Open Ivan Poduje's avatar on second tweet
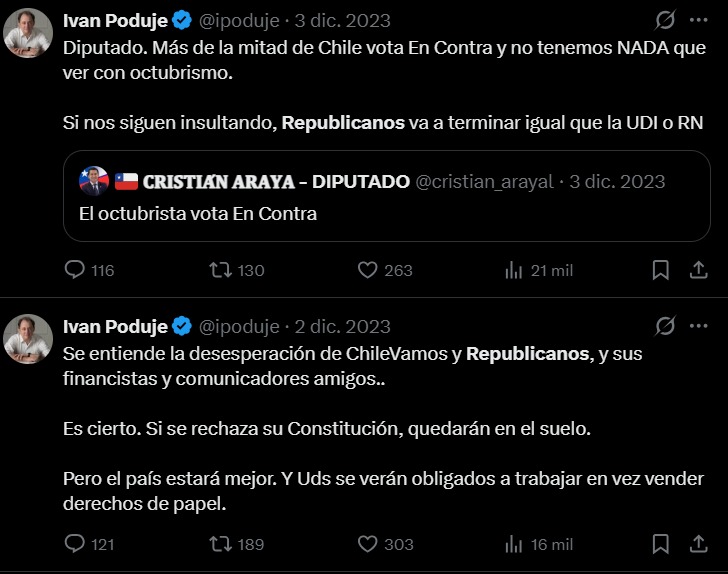The width and height of the screenshot is (728, 574). (x=28, y=339)
